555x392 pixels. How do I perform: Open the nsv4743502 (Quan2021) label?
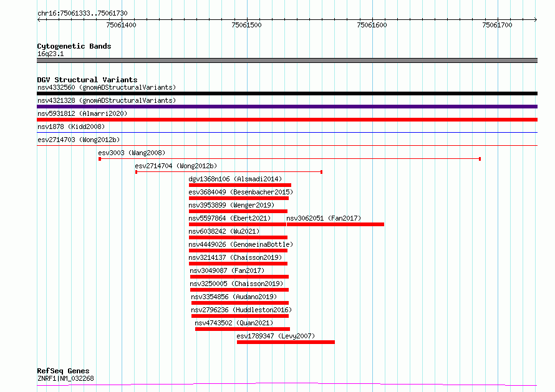[x=234, y=323]
